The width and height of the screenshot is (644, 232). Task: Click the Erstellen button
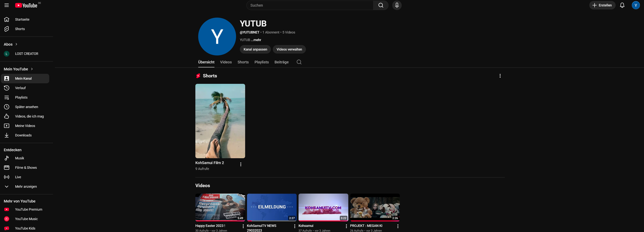[x=602, y=5]
